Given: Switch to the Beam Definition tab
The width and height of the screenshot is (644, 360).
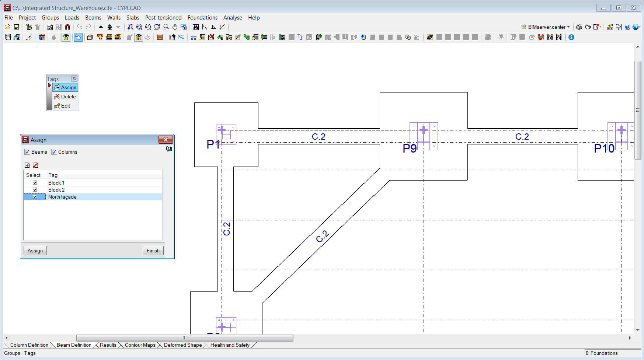Looking at the screenshot, I should coord(74,345).
